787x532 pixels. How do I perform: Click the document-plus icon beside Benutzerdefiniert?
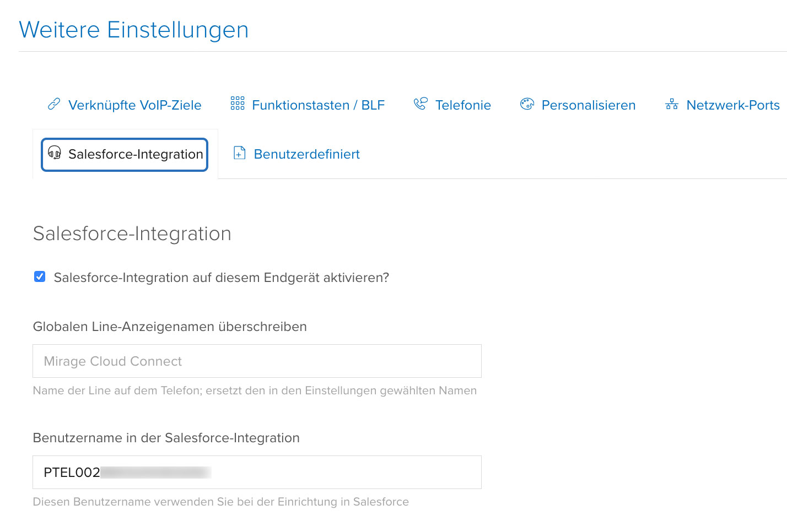click(239, 153)
